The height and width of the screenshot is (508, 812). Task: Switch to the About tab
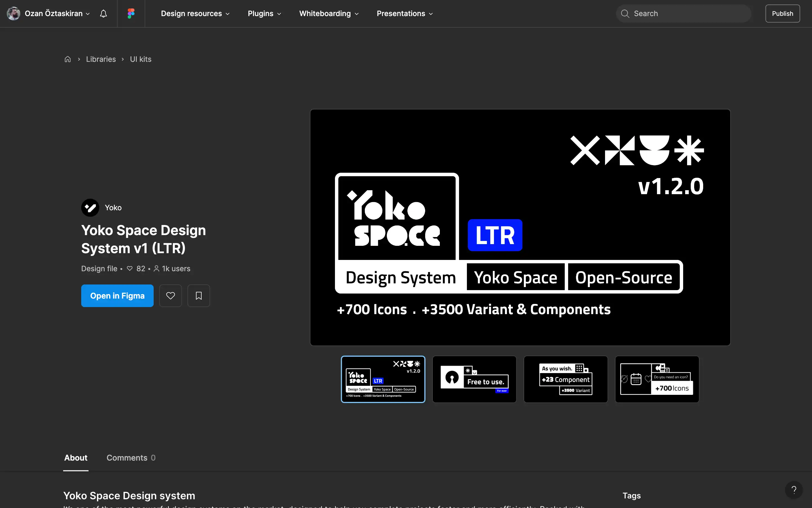(x=76, y=458)
